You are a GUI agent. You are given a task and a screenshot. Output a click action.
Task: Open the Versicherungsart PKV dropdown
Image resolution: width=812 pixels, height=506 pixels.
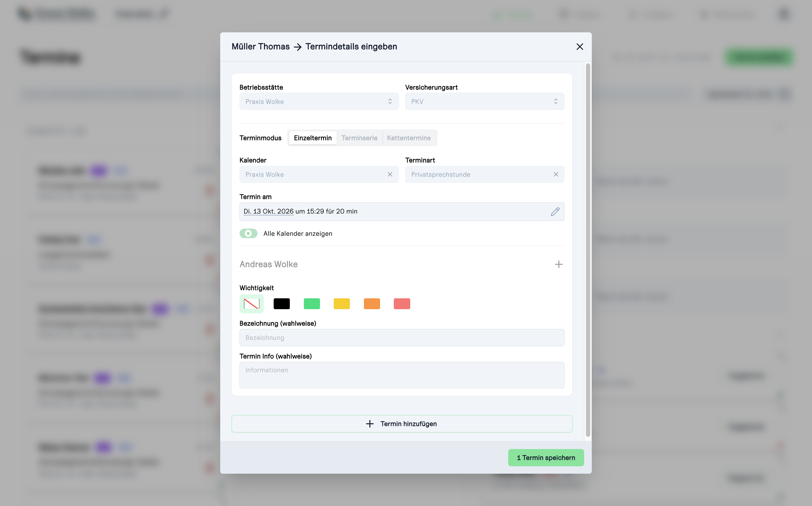pyautogui.click(x=484, y=101)
